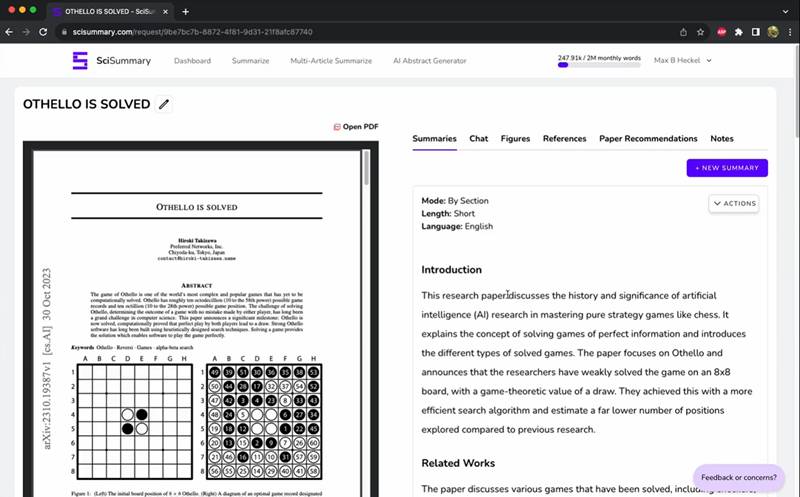Viewport: 800px width, 497px height.
Task: Click the site lock icon in address bar
Action: [64, 32]
